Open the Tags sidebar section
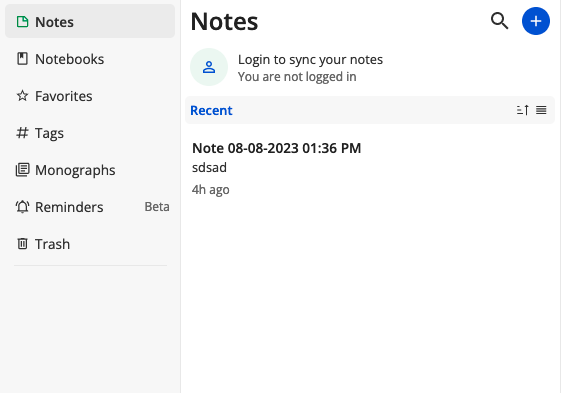 (90, 133)
